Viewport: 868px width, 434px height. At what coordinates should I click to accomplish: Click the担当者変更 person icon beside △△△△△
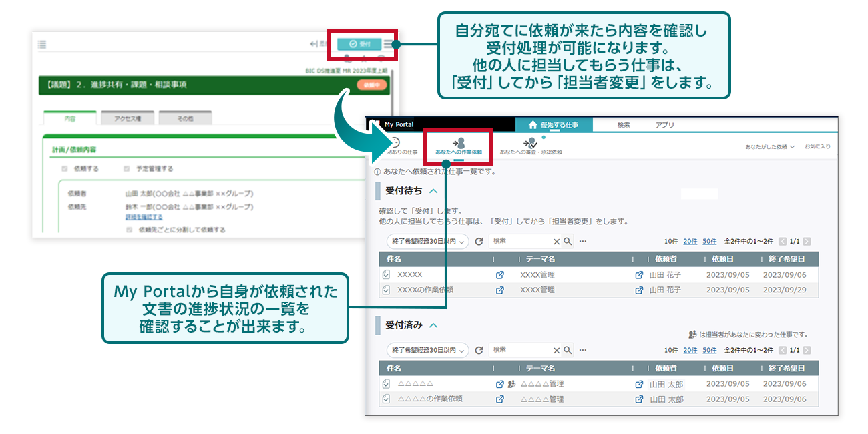[x=511, y=384]
